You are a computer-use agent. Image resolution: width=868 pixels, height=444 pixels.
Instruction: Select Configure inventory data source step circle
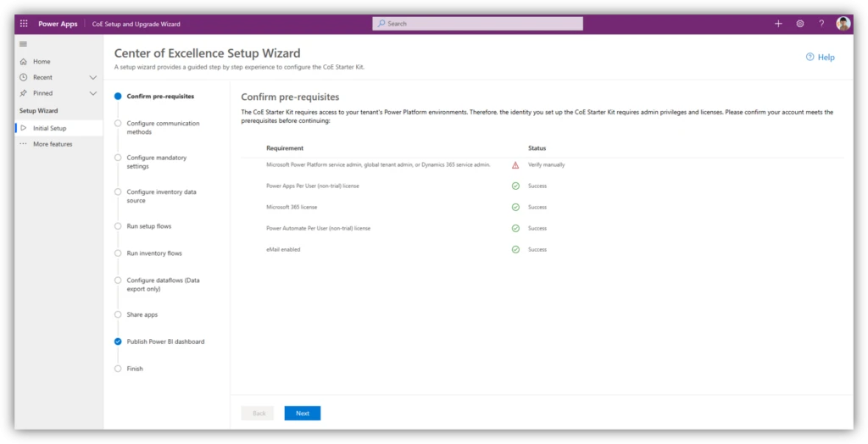click(118, 192)
